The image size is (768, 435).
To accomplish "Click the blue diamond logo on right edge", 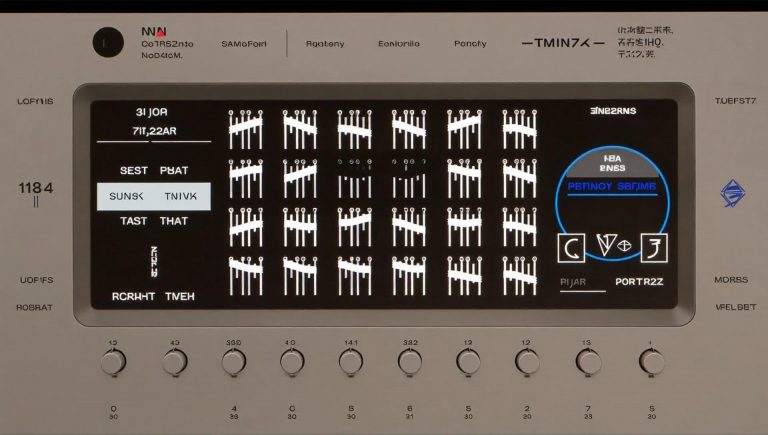I will click(733, 193).
